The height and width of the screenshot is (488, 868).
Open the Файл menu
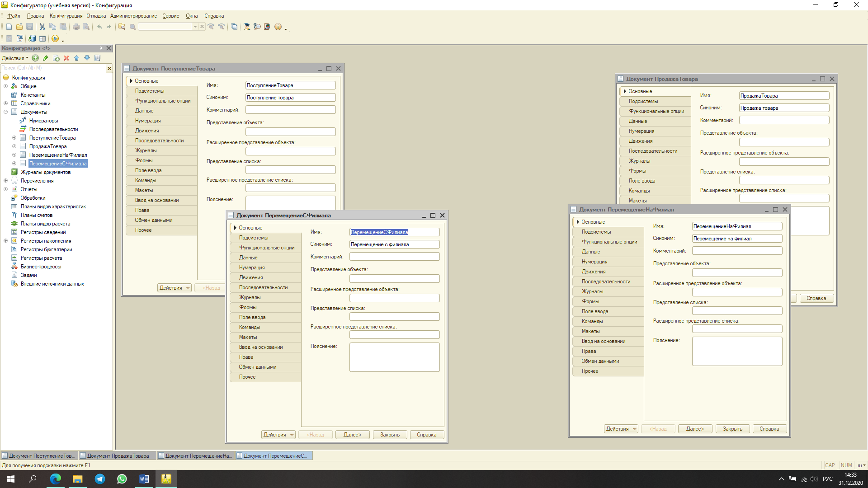click(x=14, y=16)
